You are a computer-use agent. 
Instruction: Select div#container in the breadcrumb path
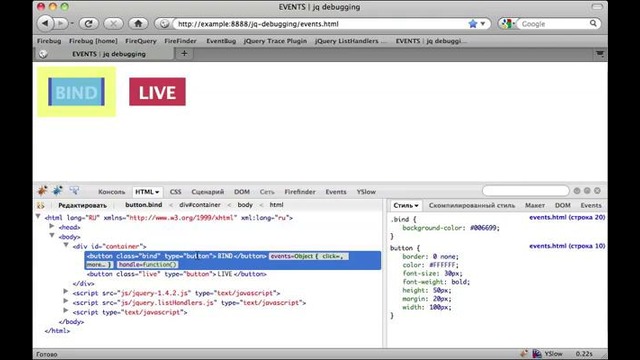pos(200,205)
